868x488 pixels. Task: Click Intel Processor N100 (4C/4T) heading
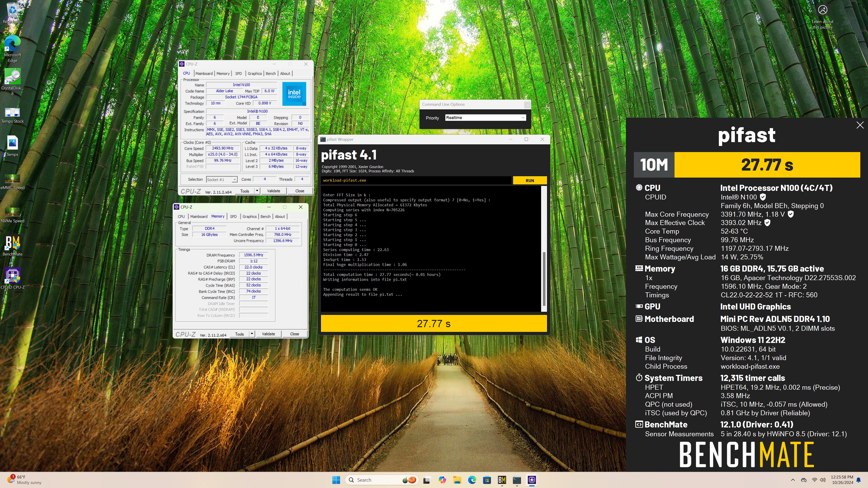coord(776,188)
